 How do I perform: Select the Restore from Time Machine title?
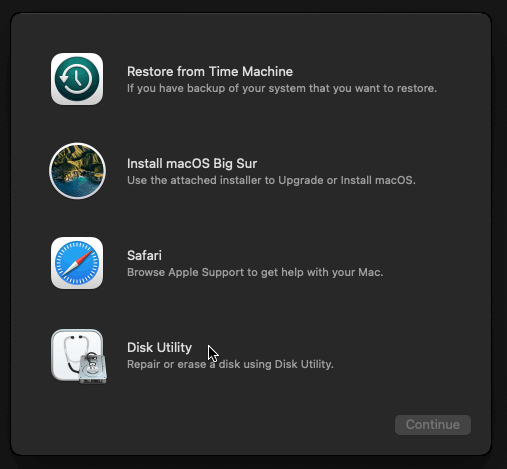pos(210,72)
